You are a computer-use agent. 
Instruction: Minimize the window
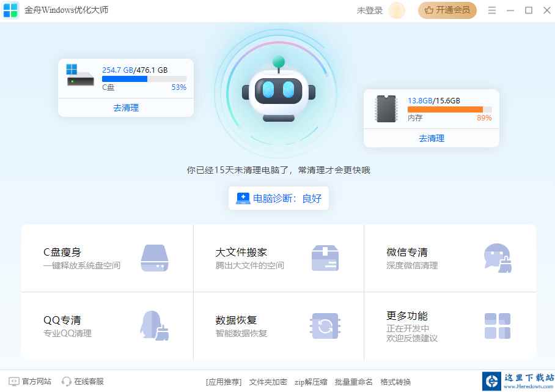click(x=510, y=10)
